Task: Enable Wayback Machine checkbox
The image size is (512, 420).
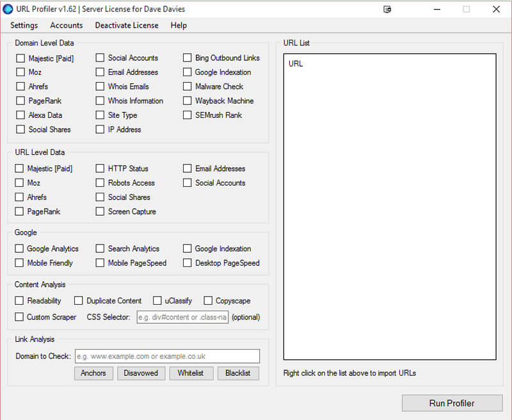Action: [187, 101]
